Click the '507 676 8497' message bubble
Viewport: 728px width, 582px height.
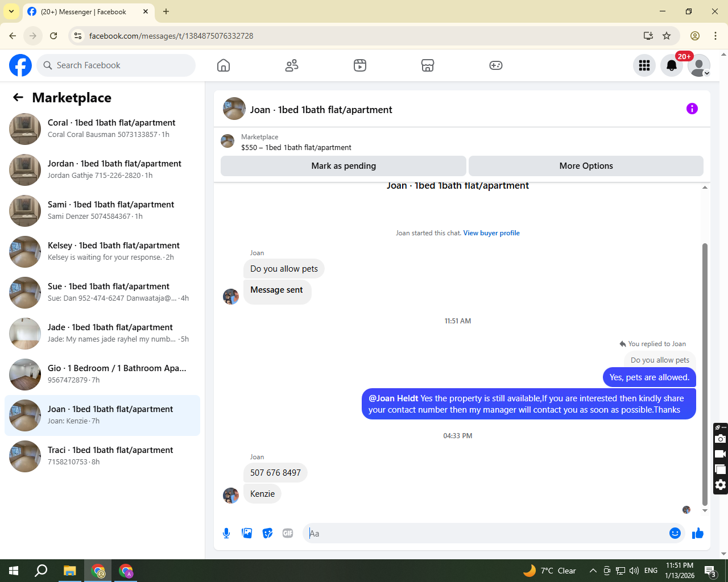pyautogui.click(x=275, y=473)
